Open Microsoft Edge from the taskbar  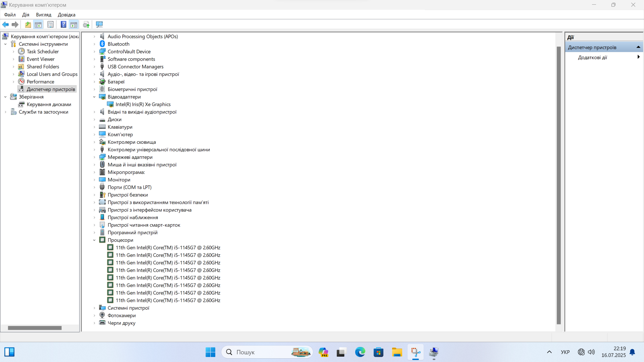click(x=360, y=352)
